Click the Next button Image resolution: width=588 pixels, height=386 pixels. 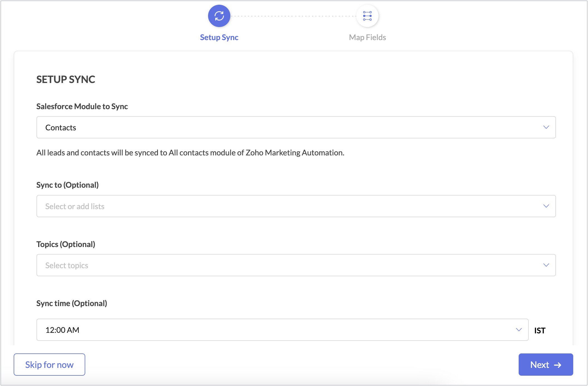click(x=545, y=365)
